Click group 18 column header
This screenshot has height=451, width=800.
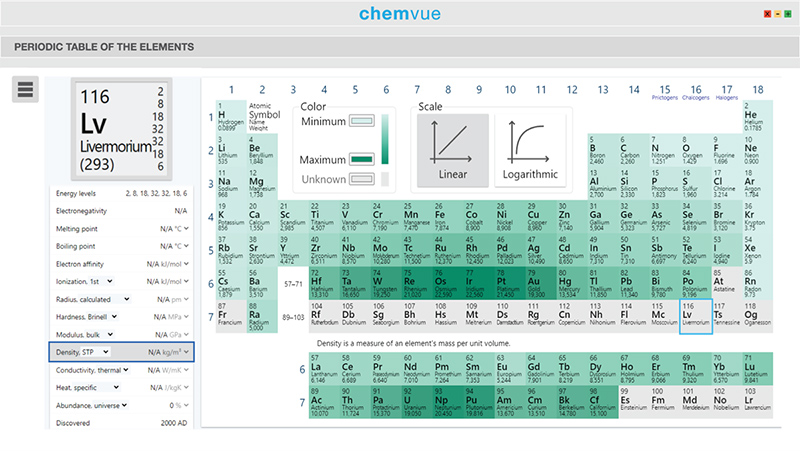pos(758,90)
